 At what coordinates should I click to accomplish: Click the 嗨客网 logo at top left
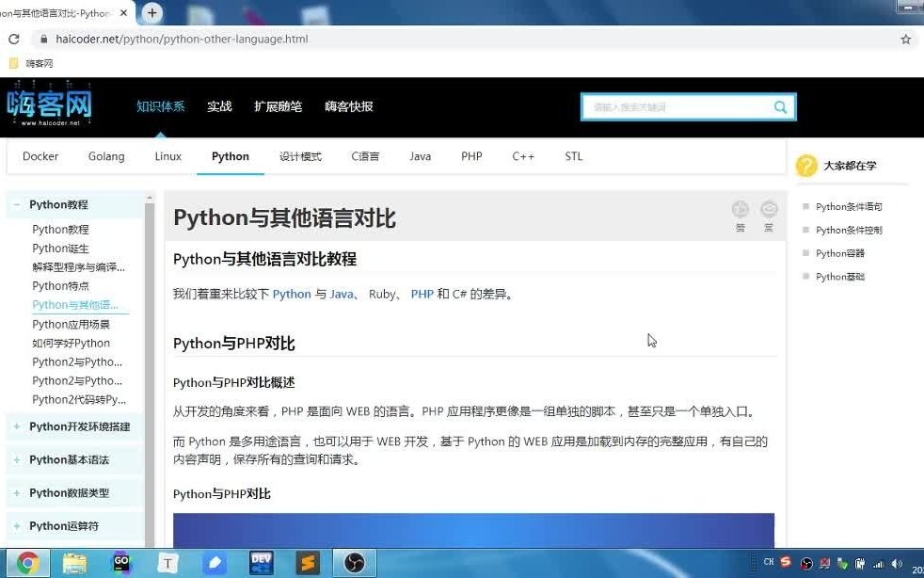(x=51, y=105)
